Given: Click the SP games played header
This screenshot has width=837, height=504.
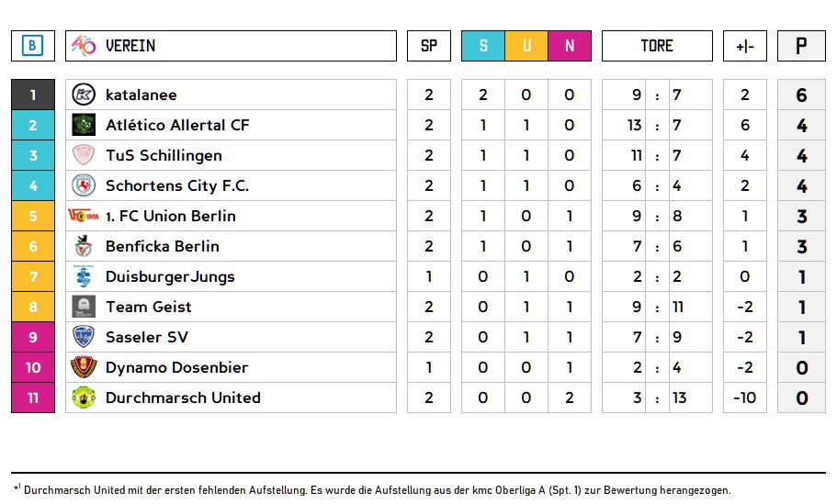Looking at the screenshot, I should tap(429, 46).
